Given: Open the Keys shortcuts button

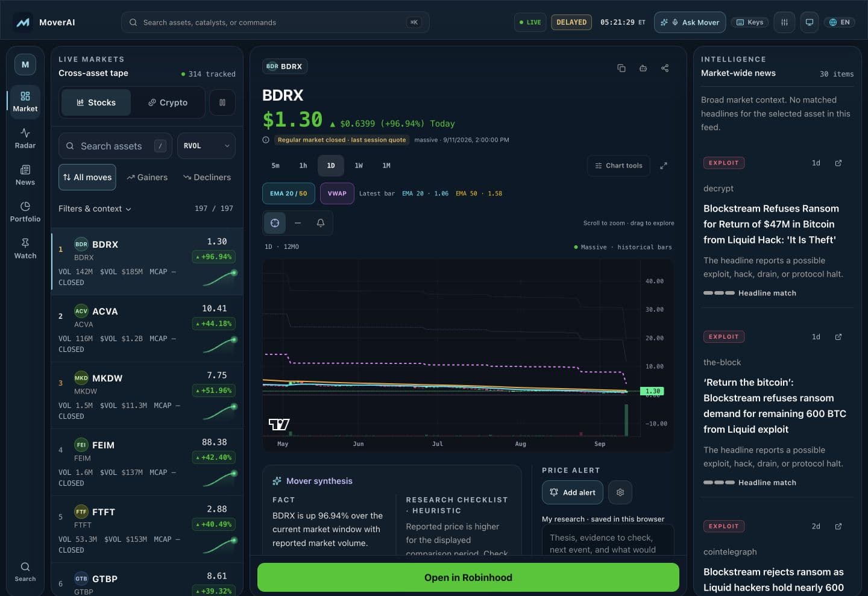Looking at the screenshot, I should (x=750, y=22).
